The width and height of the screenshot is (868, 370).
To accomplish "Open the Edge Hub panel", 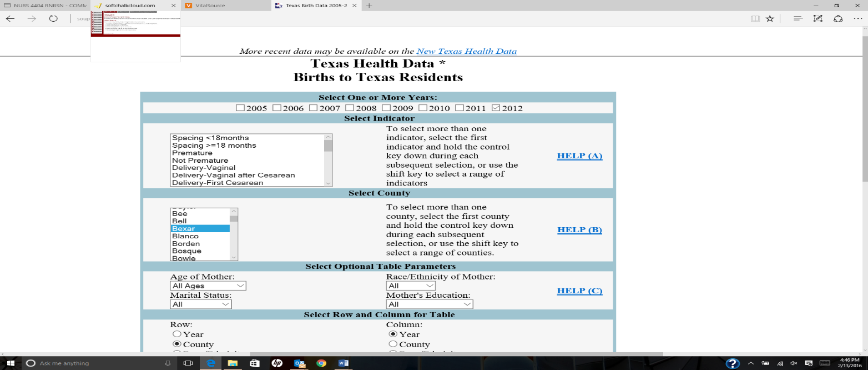I will pyautogui.click(x=798, y=18).
